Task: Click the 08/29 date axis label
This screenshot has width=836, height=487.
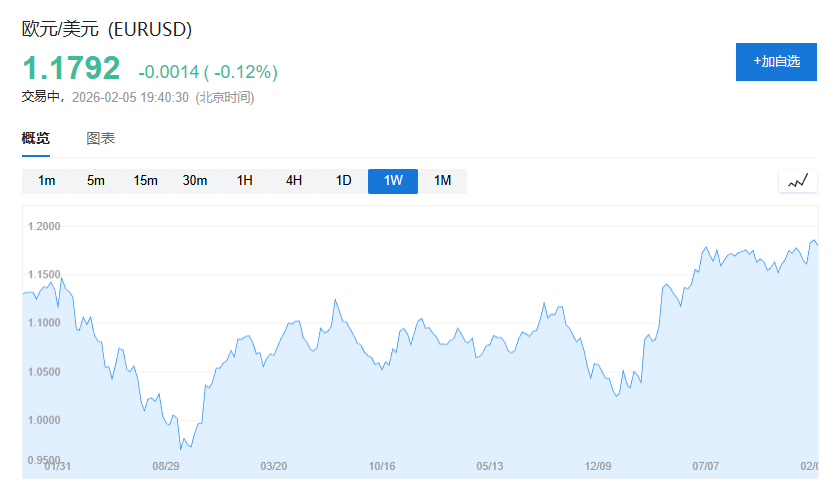Action: click(166, 466)
